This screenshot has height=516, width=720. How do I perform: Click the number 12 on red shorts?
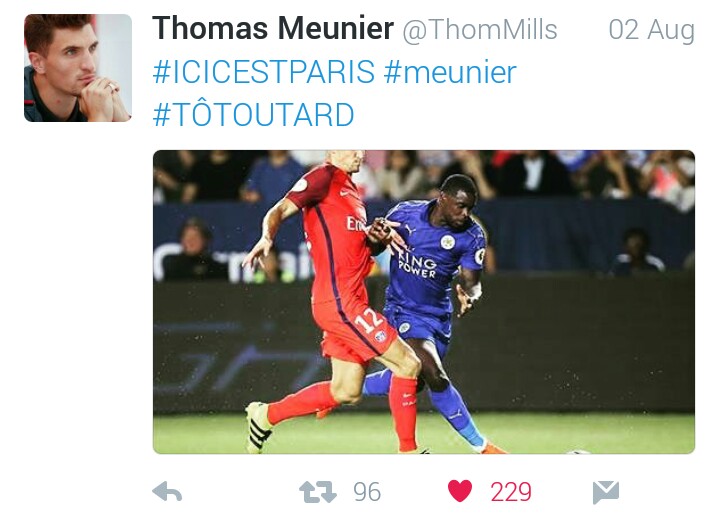[x=368, y=319]
